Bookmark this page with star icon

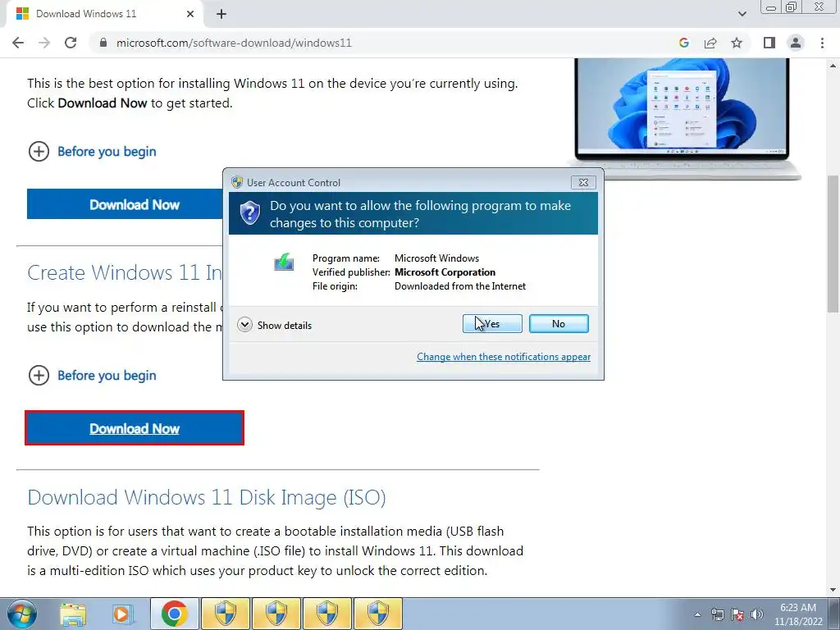point(737,43)
